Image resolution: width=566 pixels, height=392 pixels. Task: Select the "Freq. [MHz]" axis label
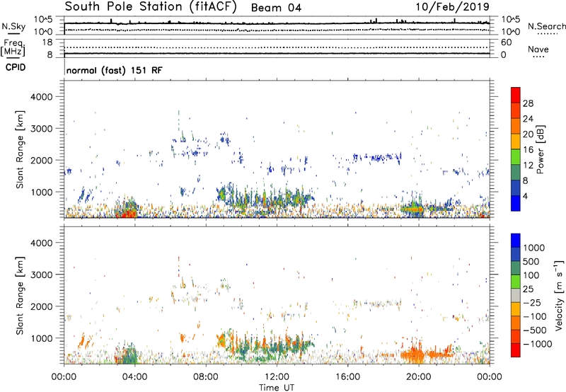(13, 47)
